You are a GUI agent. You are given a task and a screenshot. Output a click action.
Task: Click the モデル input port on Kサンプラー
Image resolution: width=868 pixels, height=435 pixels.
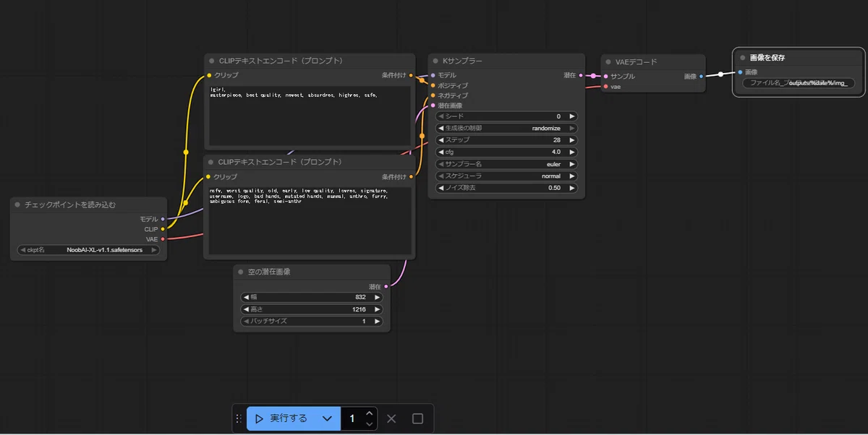(433, 75)
